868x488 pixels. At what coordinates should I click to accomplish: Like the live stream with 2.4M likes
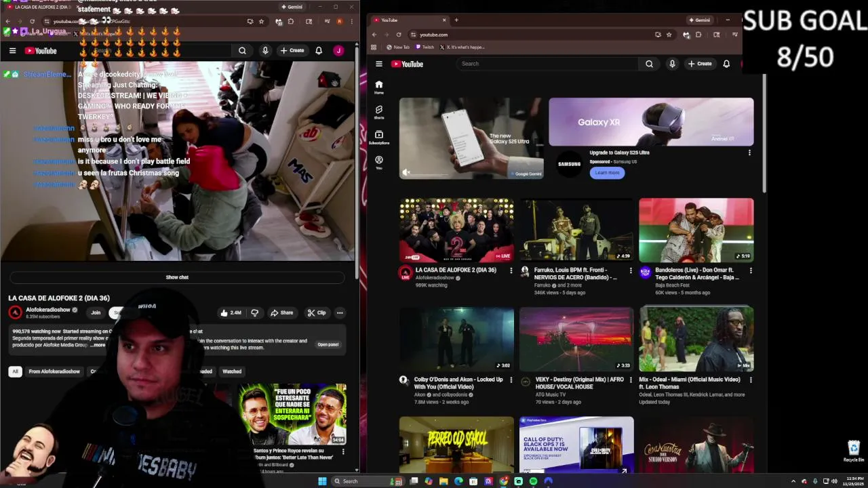[231, 313]
